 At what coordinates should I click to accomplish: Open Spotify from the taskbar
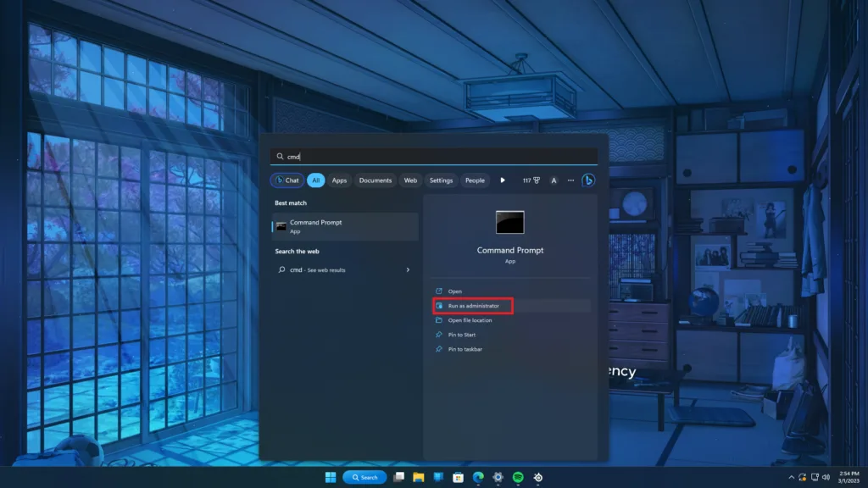click(518, 477)
